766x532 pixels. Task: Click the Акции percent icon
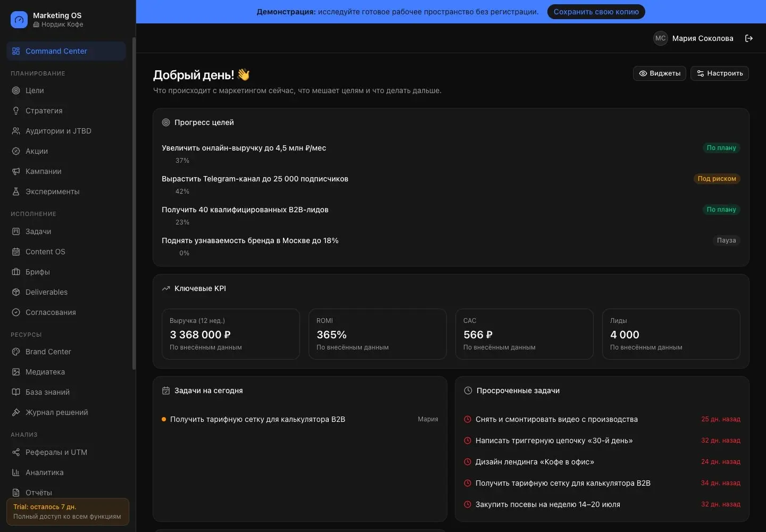[16, 151]
